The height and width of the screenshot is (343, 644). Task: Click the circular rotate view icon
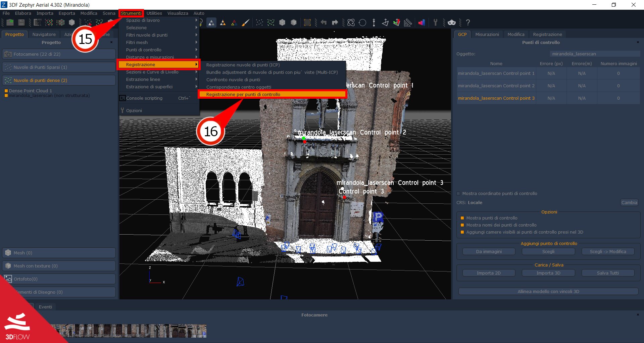tap(362, 22)
